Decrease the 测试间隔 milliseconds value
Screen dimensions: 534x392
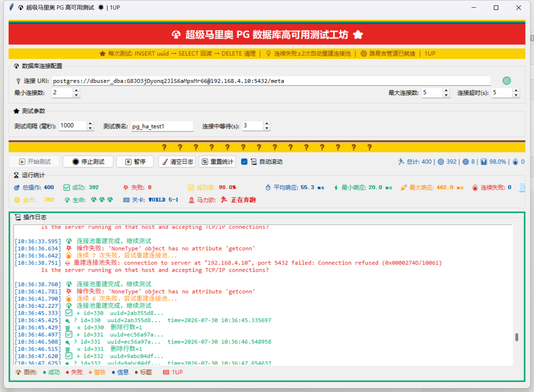coord(90,128)
